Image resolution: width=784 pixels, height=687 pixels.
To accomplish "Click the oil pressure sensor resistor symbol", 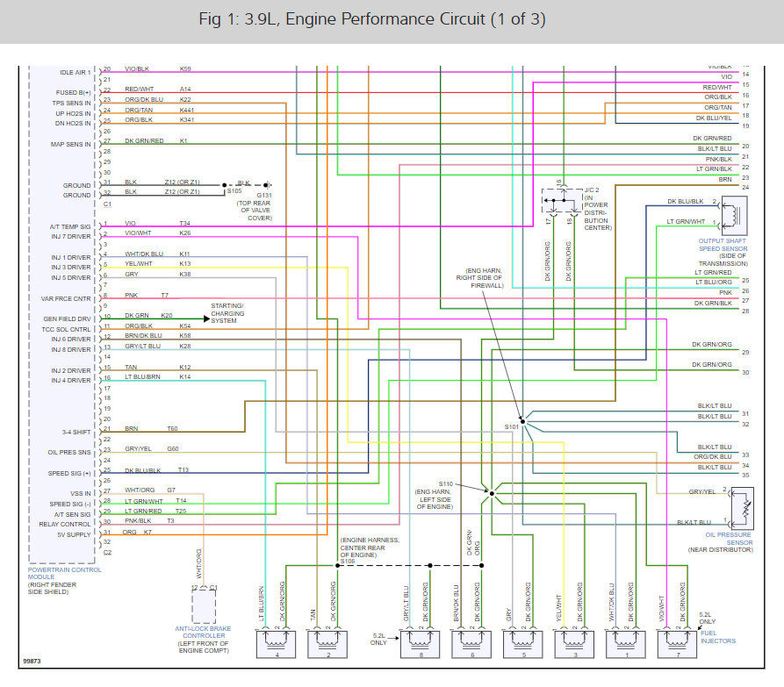I will [747, 507].
